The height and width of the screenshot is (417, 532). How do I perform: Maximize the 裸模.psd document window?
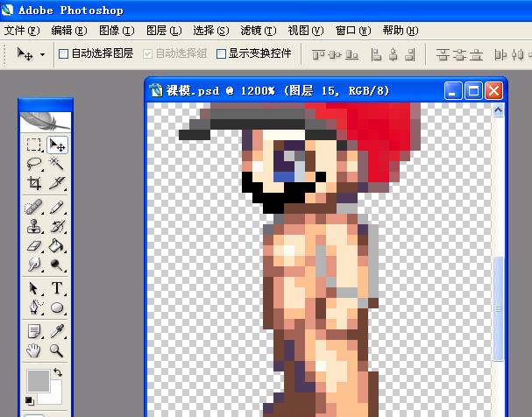[473, 91]
